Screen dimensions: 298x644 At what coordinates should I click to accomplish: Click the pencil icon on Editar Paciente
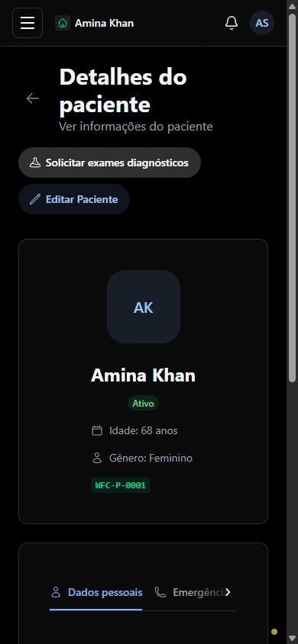coord(35,199)
